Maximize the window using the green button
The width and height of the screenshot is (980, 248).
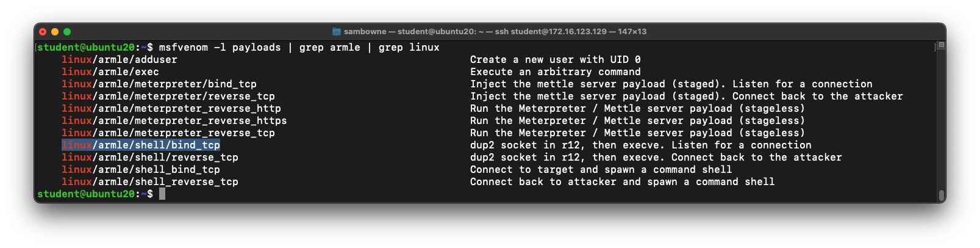coord(67,32)
